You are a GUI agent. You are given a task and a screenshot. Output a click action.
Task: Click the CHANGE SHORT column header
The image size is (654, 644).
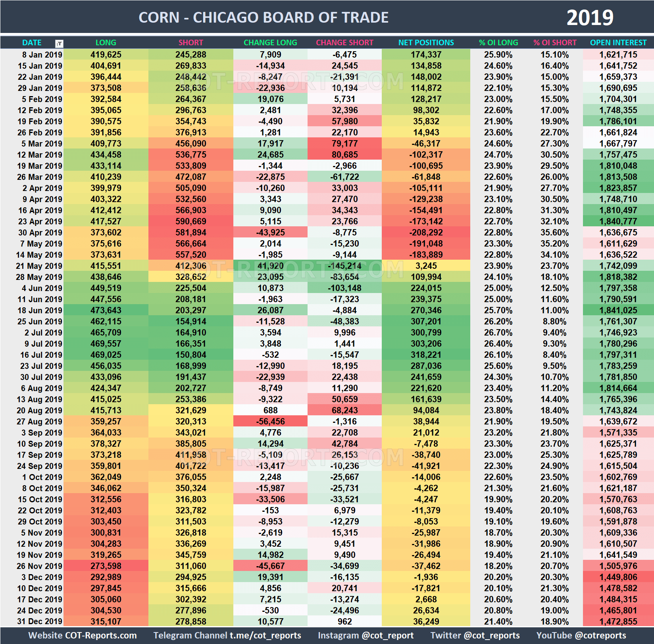click(344, 42)
